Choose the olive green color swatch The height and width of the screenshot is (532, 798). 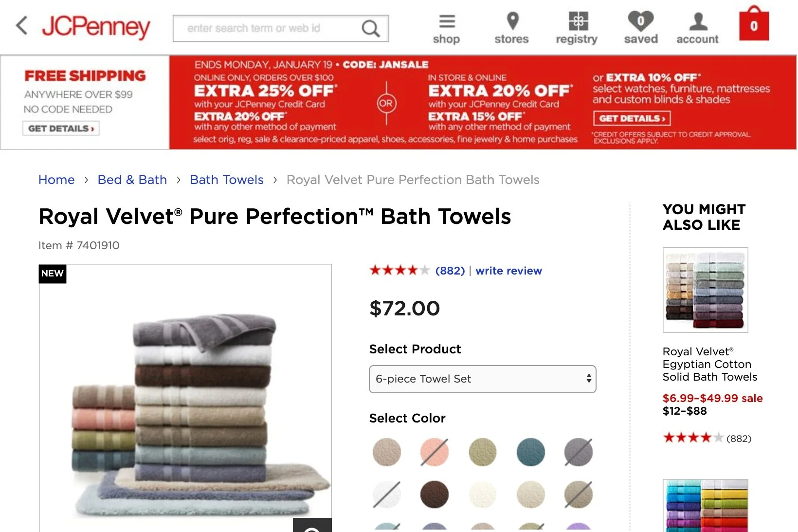pos(483,452)
